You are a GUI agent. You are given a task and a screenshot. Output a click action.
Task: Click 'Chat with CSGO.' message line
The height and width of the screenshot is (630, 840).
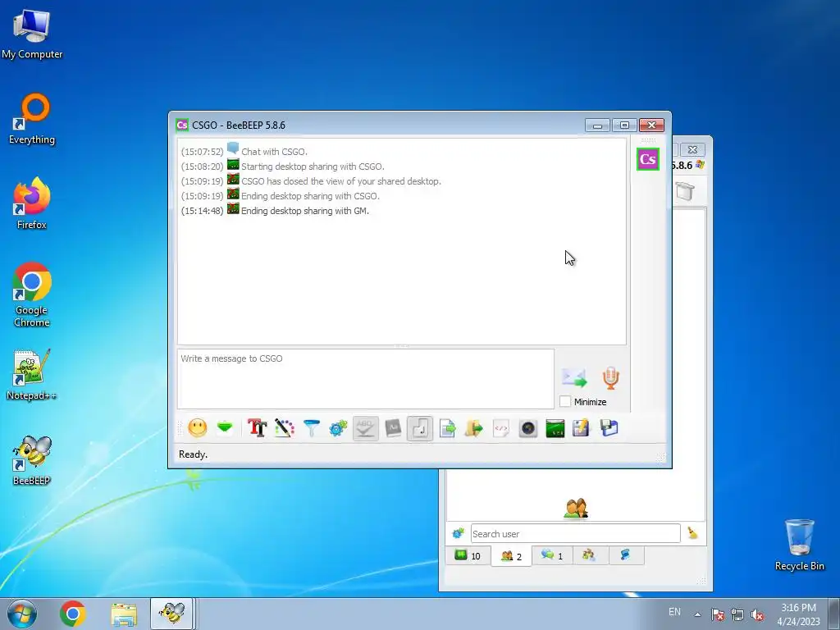click(x=274, y=152)
